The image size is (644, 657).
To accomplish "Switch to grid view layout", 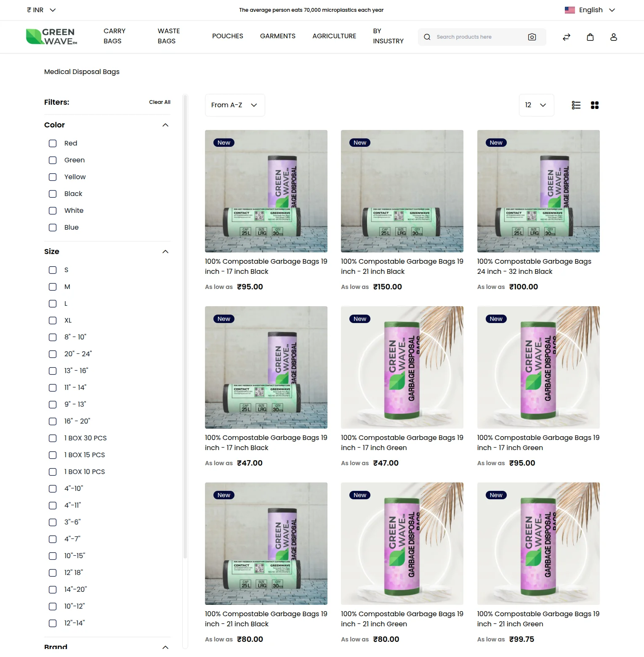I will (x=594, y=105).
